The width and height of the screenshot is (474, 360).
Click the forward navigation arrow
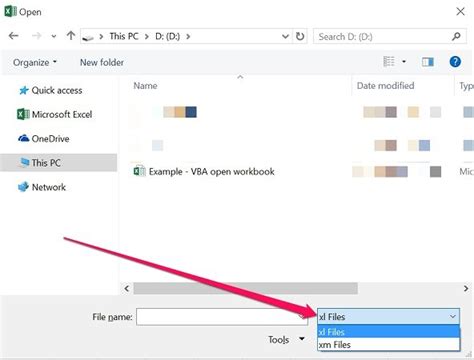(x=36, y=36)
